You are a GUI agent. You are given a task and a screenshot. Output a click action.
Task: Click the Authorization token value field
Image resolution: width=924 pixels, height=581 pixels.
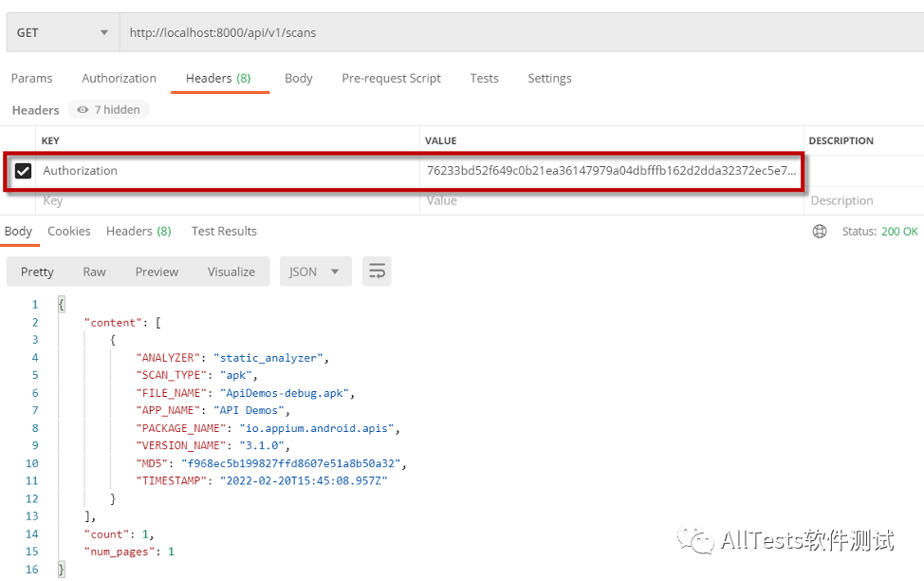coord(611,171)
